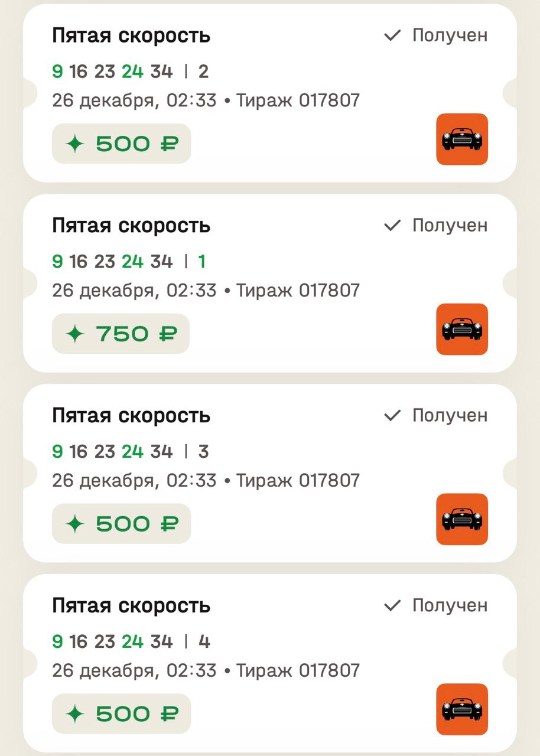
Task: Tap the checkmark icon on the bonus number 4 ticket
Action: (392, 605)
